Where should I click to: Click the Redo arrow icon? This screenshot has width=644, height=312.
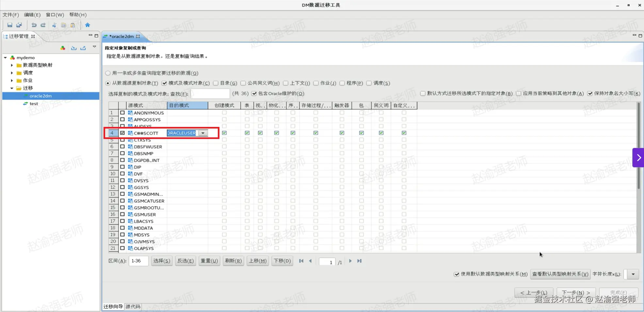[x=43, y=25]
